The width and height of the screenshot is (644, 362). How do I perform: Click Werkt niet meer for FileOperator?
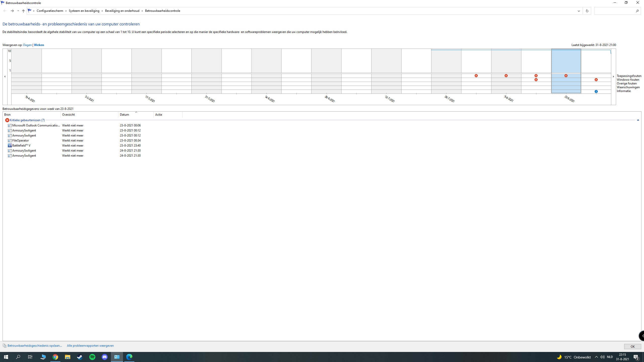[x=73, y=141]
